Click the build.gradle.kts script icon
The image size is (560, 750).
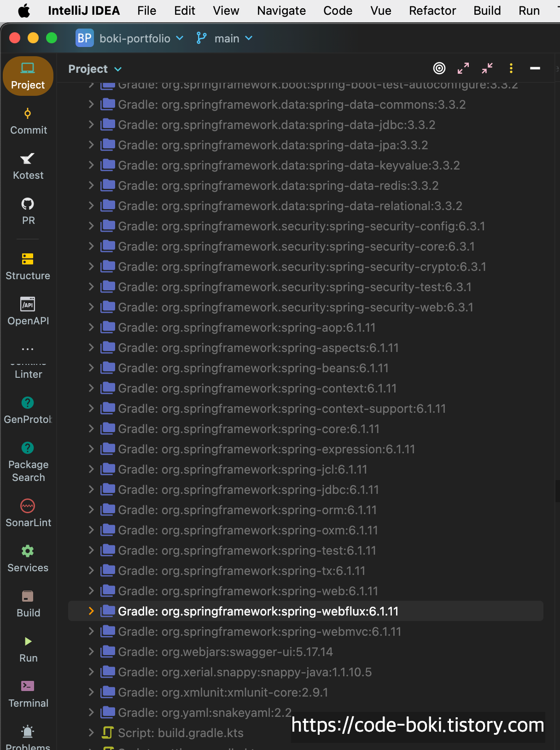tap(108, 732)
